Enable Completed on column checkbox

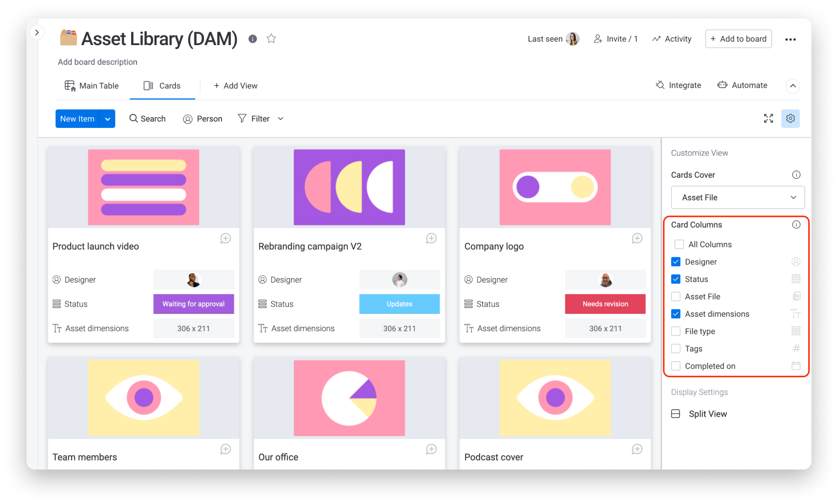(x=675, y=366)
